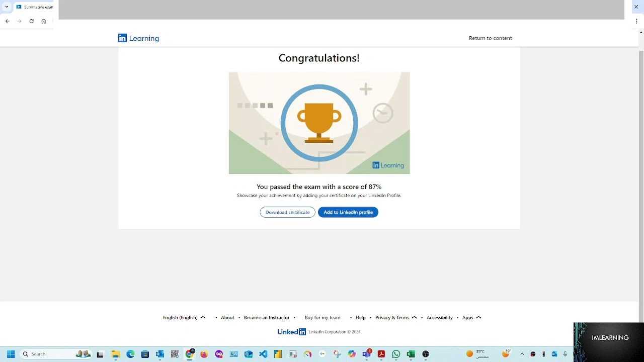Go back with the browser back arrow
644x362 pixels.
coord(7,21)
